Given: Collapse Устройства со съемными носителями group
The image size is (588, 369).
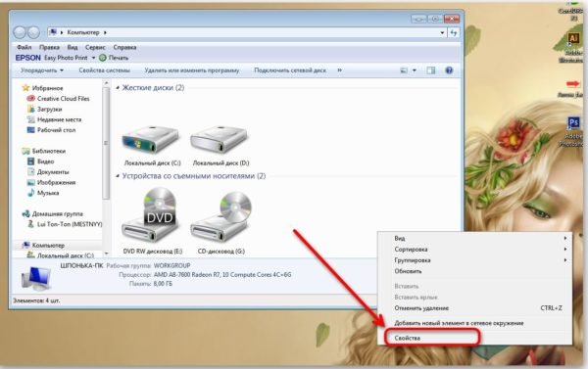Looking at the screenshot, I should 118,176.
